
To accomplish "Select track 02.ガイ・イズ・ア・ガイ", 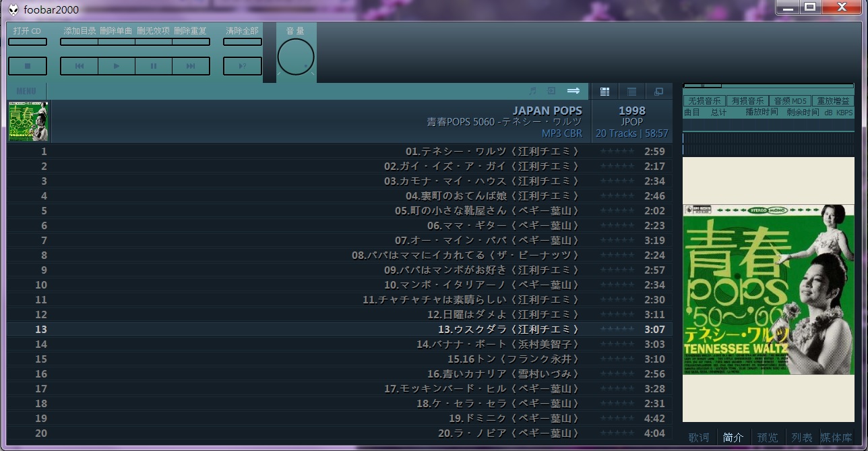I will click(x=340, y=167).
